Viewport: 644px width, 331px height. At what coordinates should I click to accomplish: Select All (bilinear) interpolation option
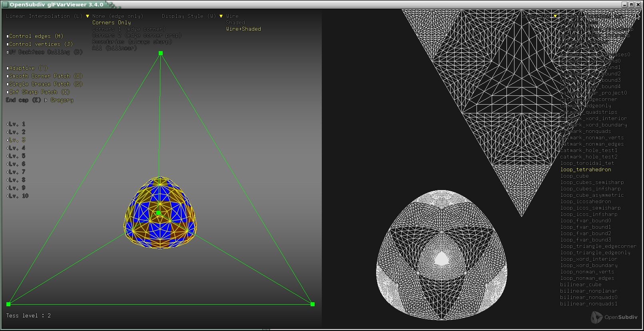[114, 48]
